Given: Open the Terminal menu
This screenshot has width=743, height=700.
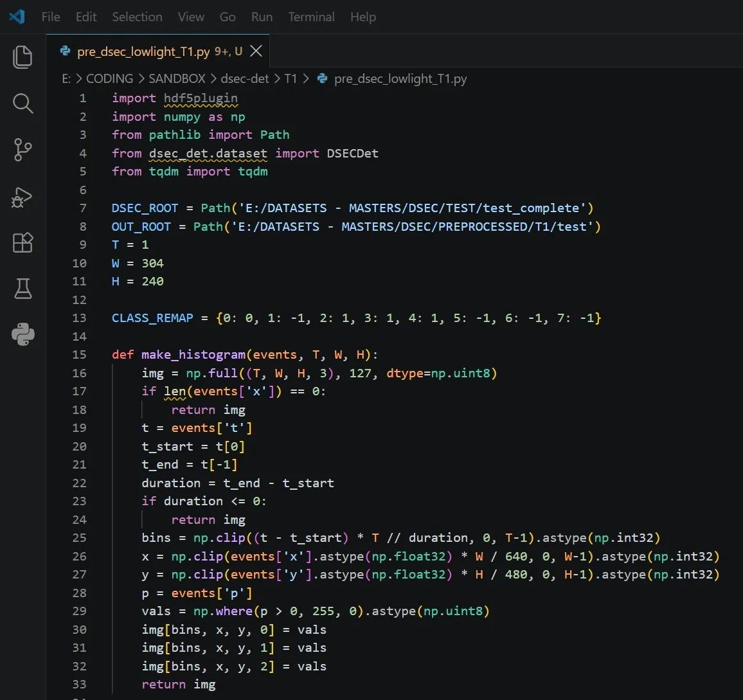Looking at the screenshot, I should (x=311, y=17).
